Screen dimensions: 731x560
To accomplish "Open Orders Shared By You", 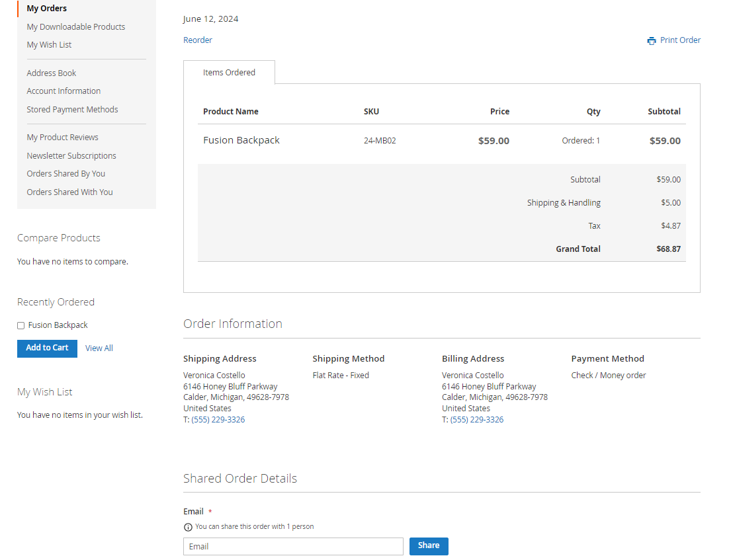I will 65,174.
